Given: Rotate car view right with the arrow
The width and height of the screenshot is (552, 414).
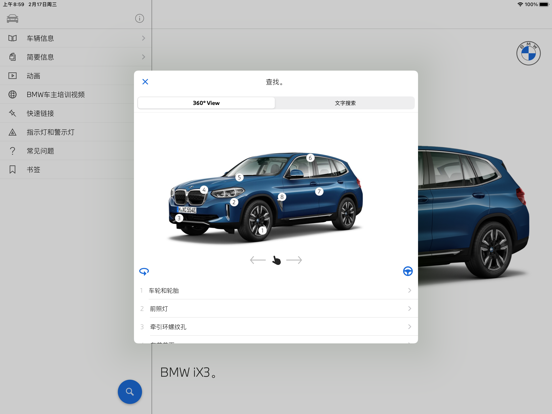Looking at the screenshot, I should (x=294, y=260).
